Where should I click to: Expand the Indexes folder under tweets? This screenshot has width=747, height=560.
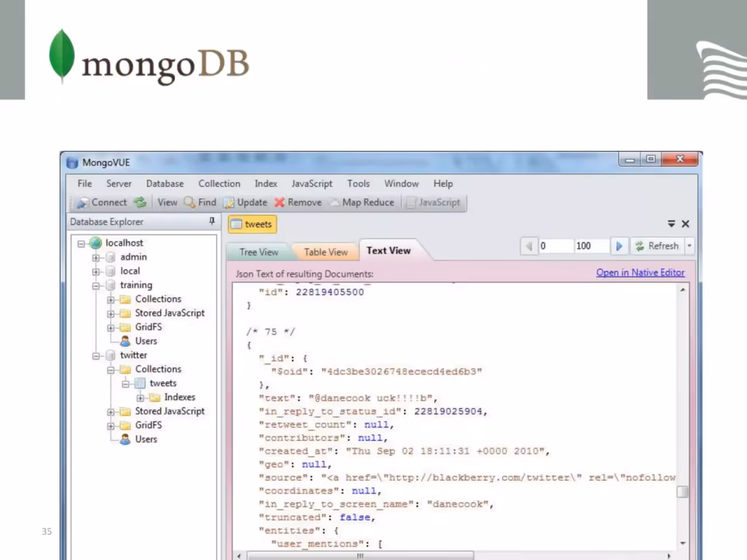point(140,398)
